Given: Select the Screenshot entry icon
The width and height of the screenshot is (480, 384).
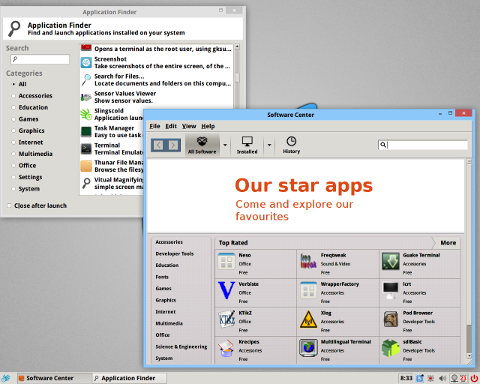Looking at the screenshot, I should pyautogui.click(x=86, y=62).
